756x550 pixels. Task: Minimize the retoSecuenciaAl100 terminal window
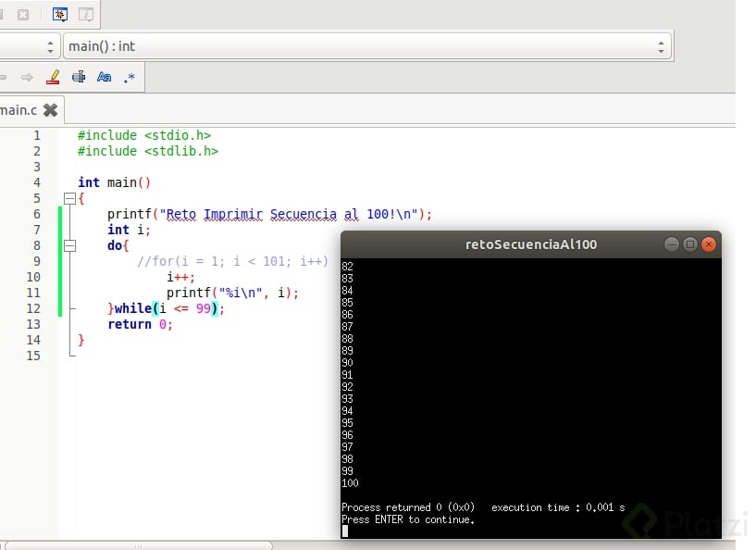(672, 244)
